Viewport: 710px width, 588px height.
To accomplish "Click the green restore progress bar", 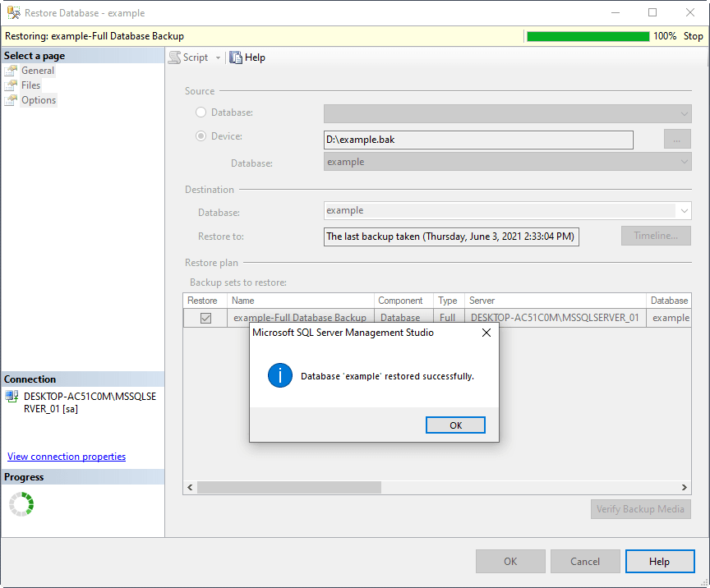I will [x=588, y=36].
